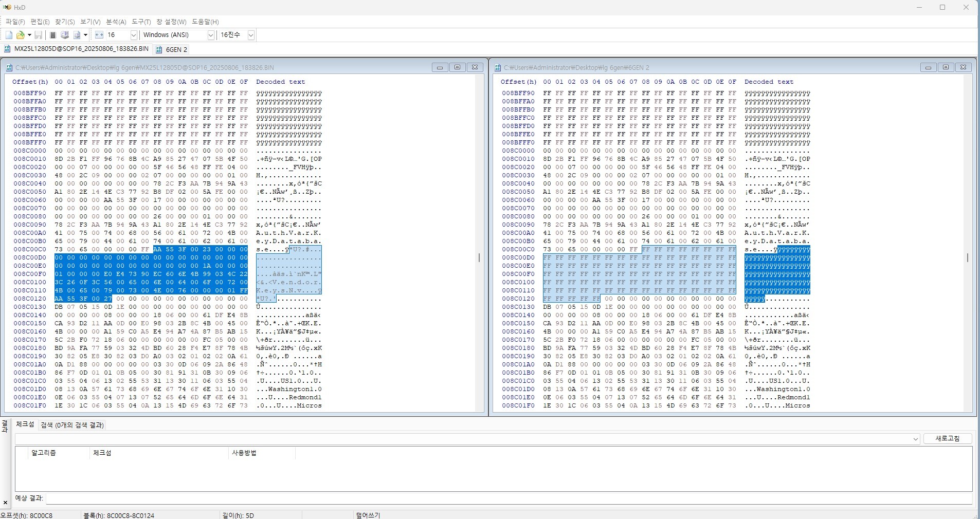
Task: Click offset 008C0120 in the 6GEN 2 window
Action: (x=518, y=299)
